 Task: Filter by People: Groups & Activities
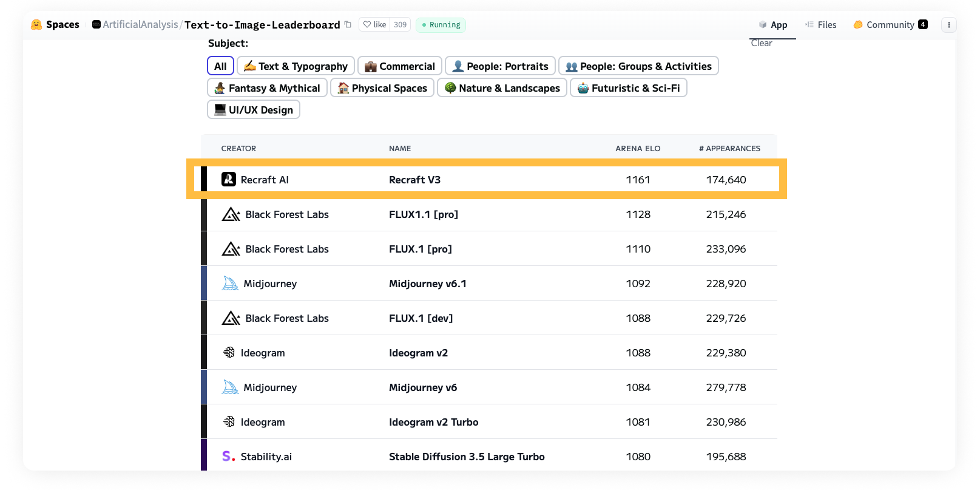point(638,66)
